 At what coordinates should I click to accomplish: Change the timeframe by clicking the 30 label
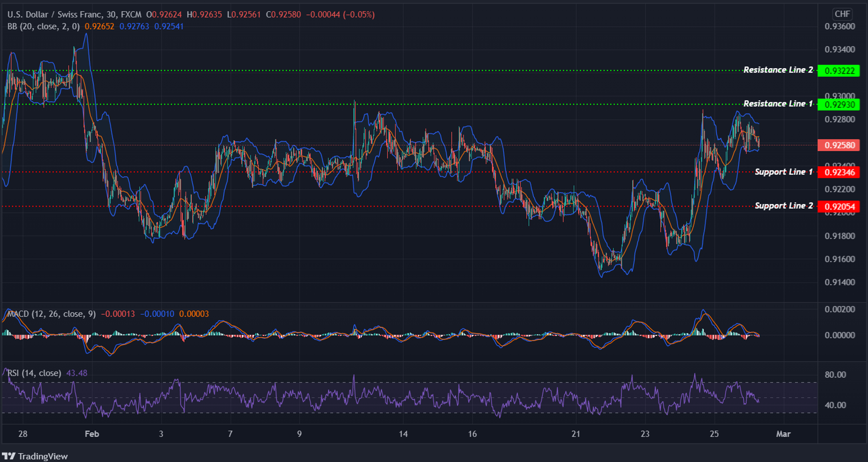point(110,14)
